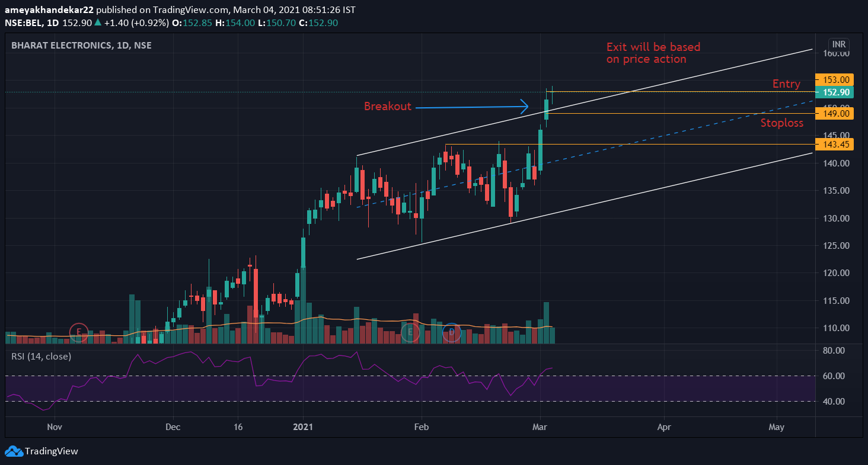Click the 153.00 entry price label
The height and width of the screenshot is (465, 868).
tap(835, 79)
